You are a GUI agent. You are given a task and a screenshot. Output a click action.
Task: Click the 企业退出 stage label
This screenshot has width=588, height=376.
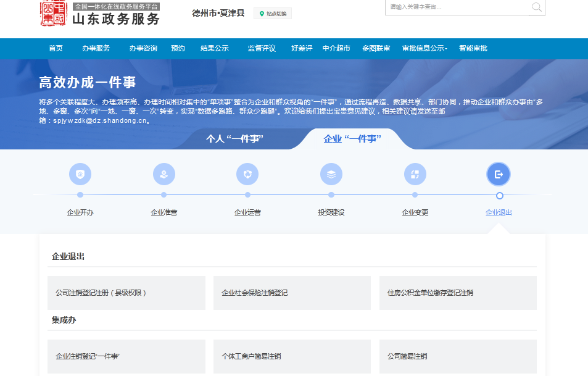click(x=499, y=212)
